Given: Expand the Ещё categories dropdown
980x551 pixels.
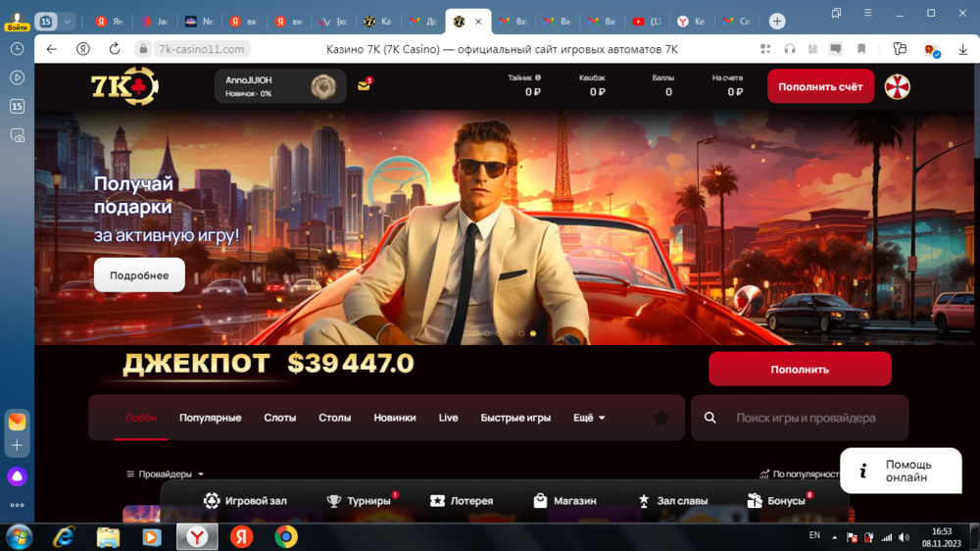Looking at the screenshot, I should click(x=589, y=418).
